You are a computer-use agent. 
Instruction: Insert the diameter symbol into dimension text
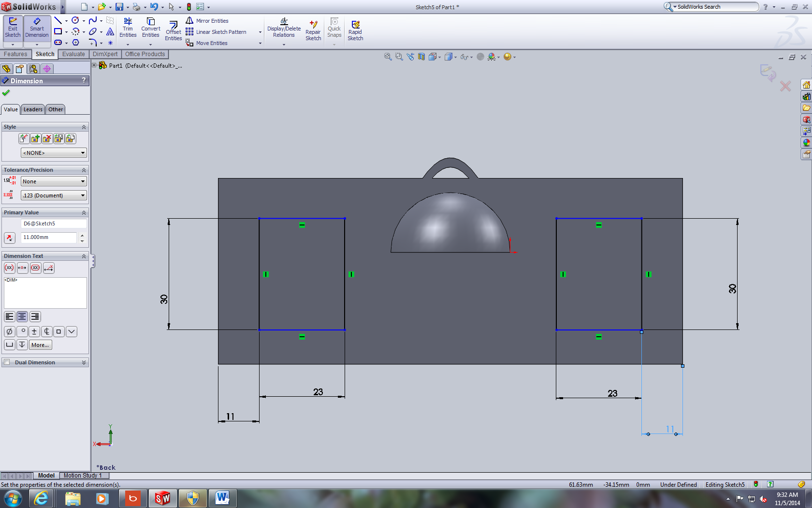9,331
